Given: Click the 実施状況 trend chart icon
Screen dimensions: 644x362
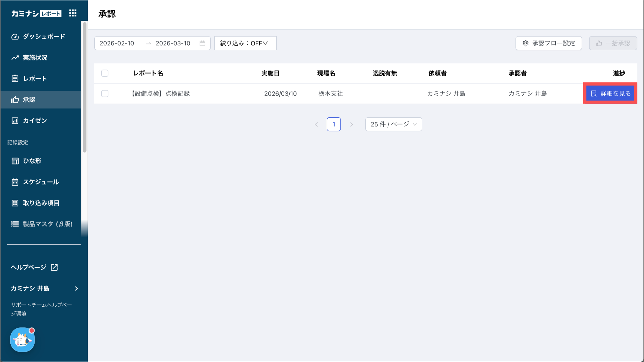Looking at the screenshot, I should coord(15,58).
